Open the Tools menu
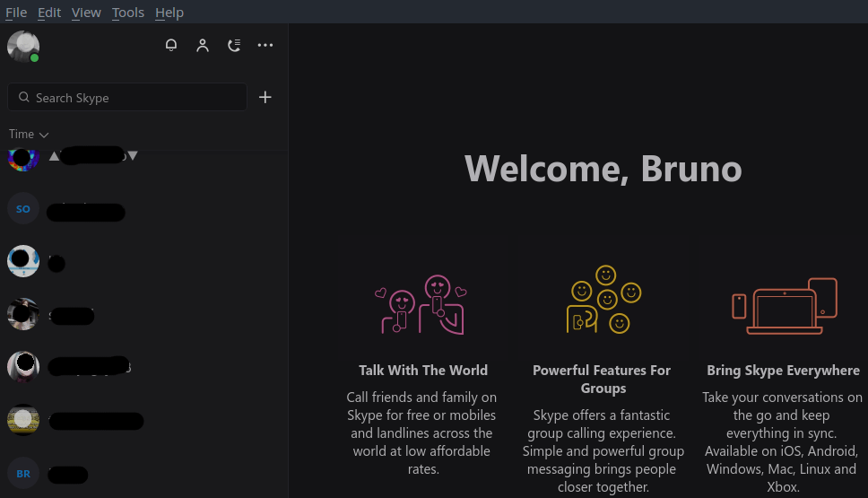The width and height of the screenshot is (868, 498). [128, 13]
